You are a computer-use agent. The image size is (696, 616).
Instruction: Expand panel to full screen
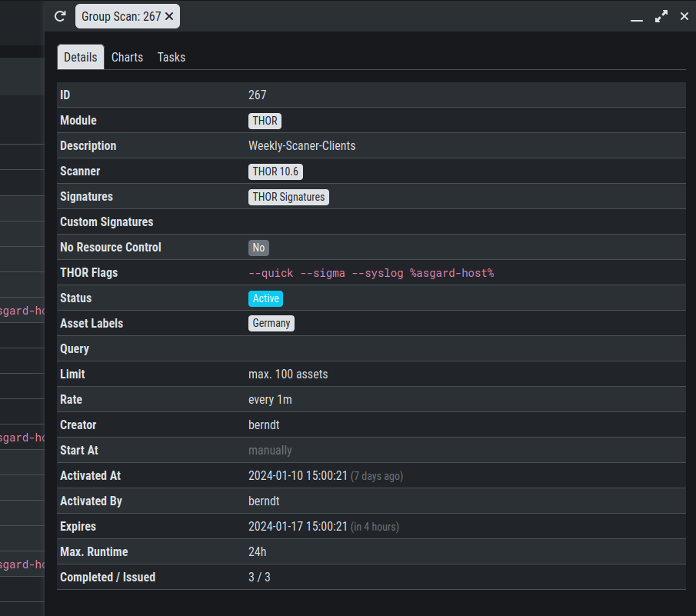coord(661,16)
